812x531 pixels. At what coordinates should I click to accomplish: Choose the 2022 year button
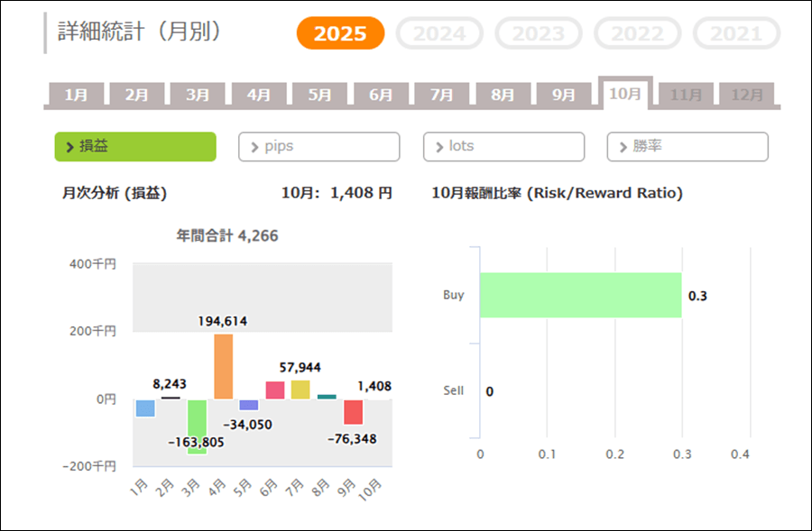(638, 33)
